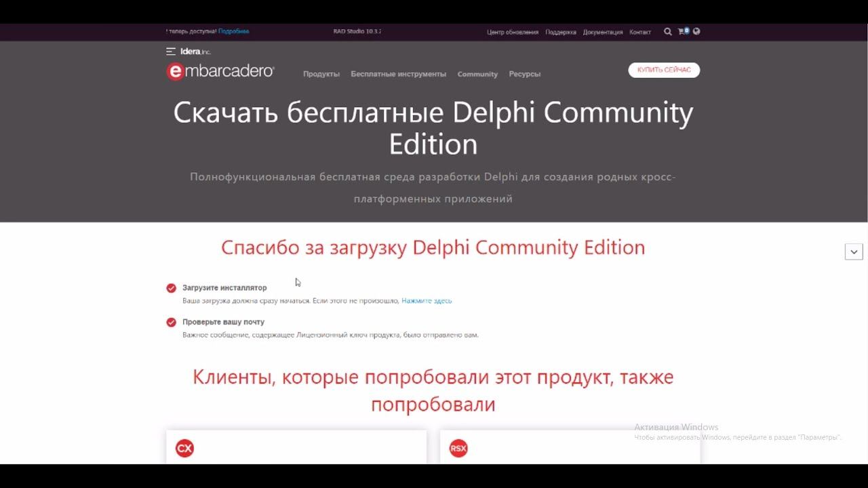Open the Community menu
This screenshot has height=488, width=868.
tap(477, 74)
